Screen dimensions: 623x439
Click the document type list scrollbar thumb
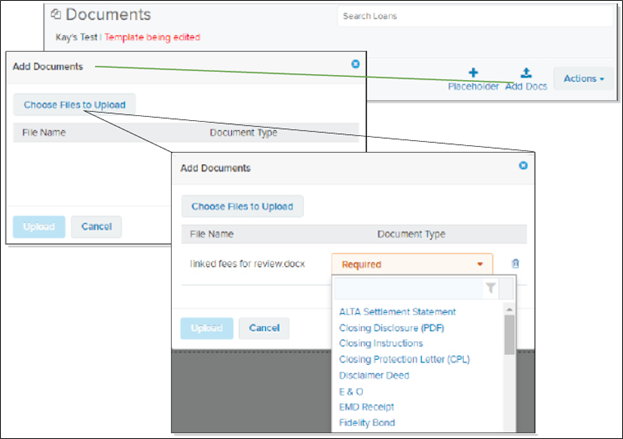coord(509,335)
